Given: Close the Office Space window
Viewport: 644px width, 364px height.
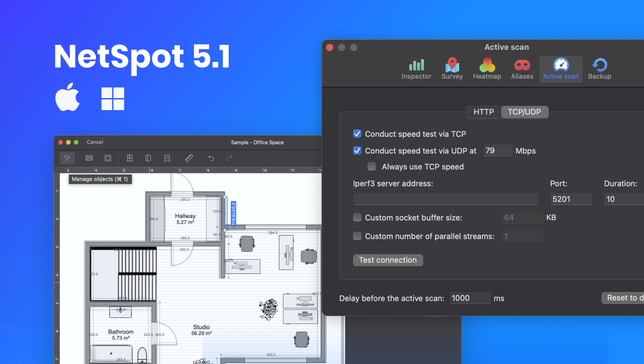Looking at the screenshot, I should 60,142.
